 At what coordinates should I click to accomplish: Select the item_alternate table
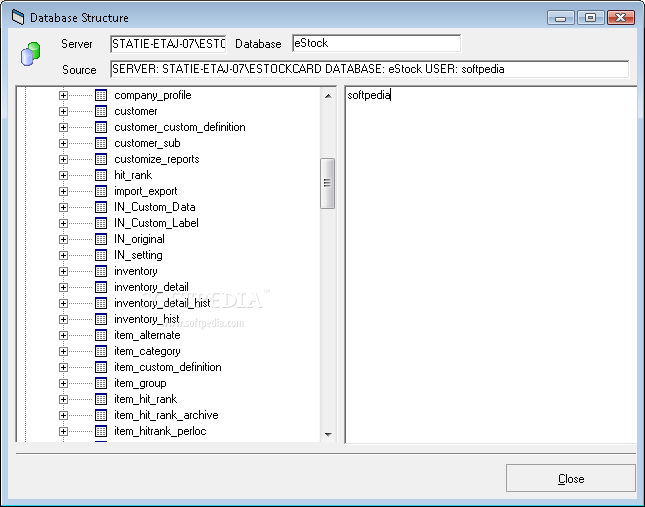click(x=147, y=335)
